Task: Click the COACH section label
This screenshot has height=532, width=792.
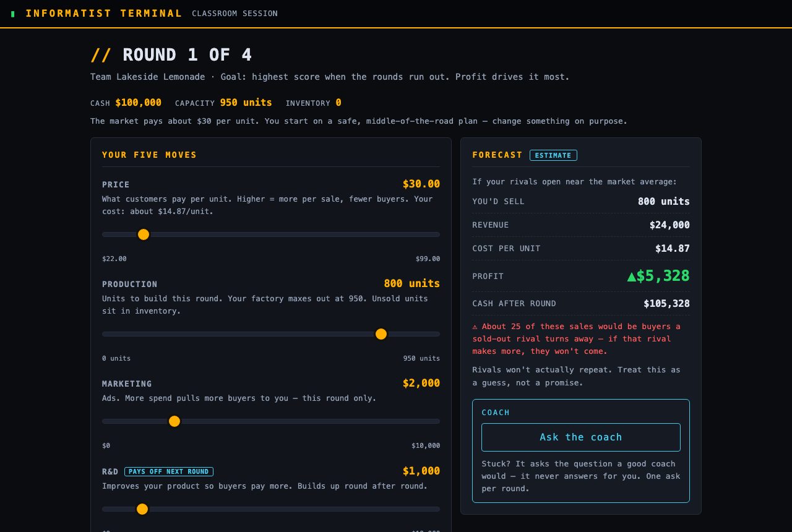Action: [496, 413]
